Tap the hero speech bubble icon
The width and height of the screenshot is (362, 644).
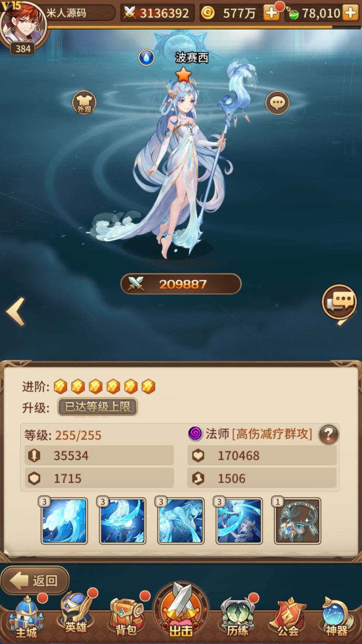[277, 102]
